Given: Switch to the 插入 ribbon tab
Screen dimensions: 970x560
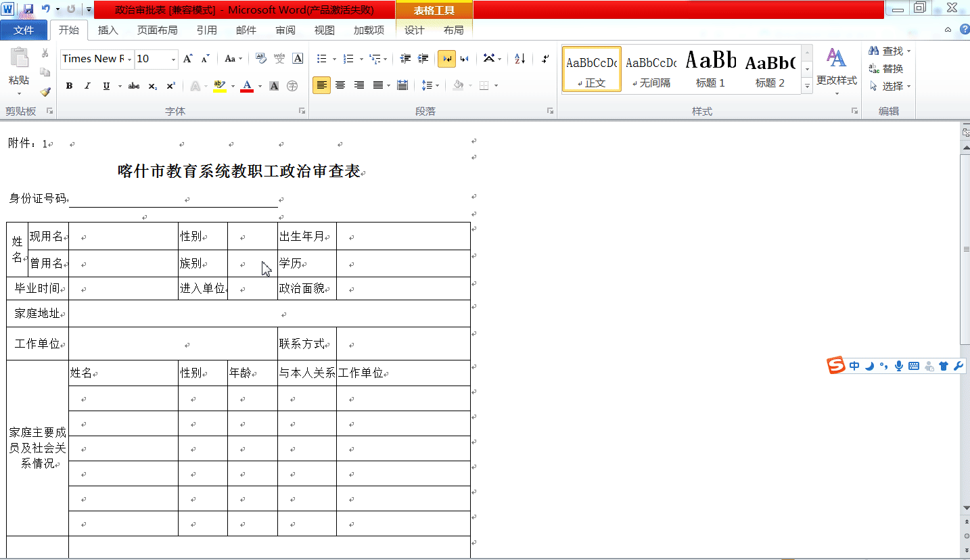Looking at the screenshot, I should click(108, 30).
